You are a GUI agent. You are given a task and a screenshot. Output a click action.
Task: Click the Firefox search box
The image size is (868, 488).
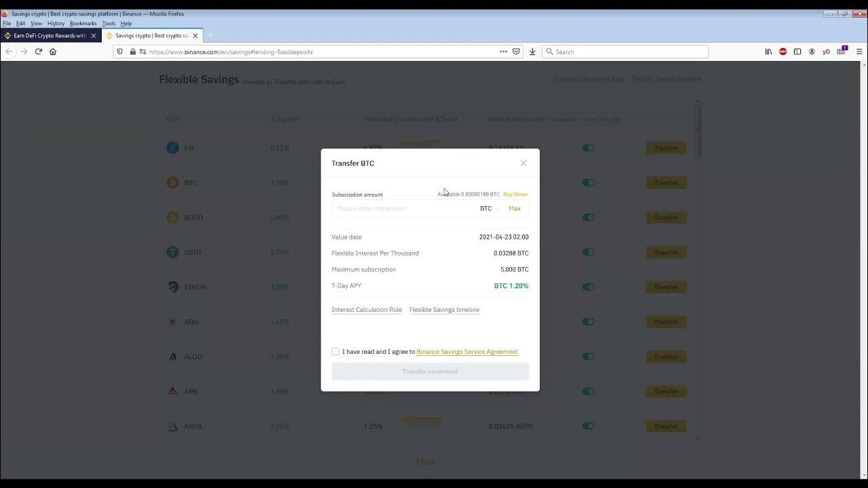[625, 52]
